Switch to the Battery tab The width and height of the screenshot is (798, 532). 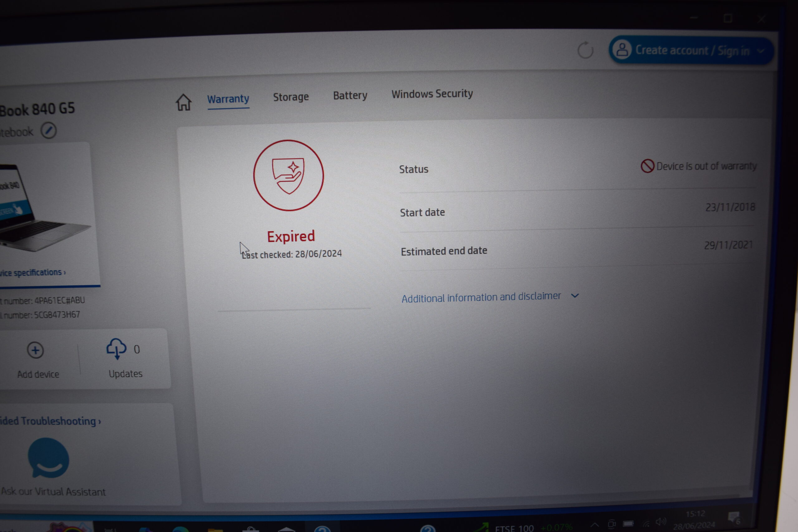click(350, 95)
